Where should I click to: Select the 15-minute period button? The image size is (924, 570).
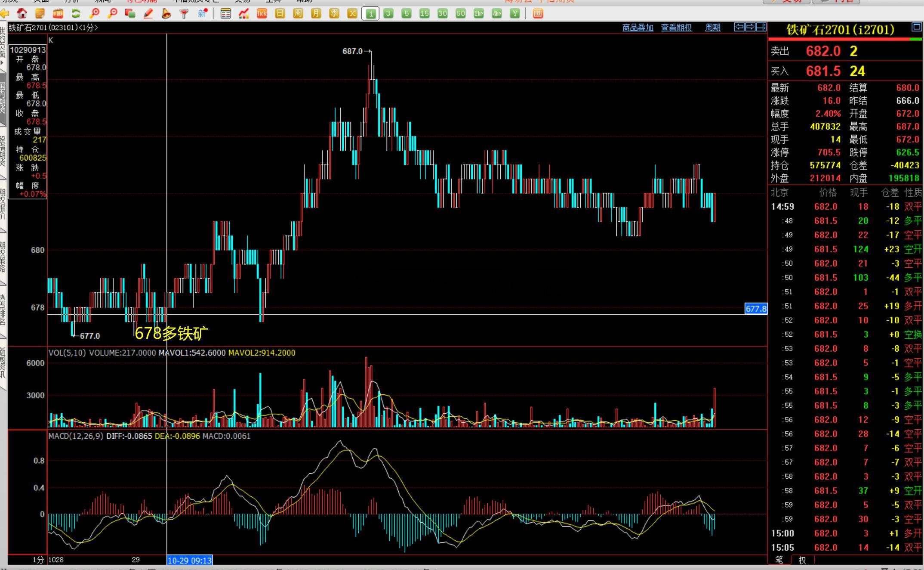tap(425, 13)
